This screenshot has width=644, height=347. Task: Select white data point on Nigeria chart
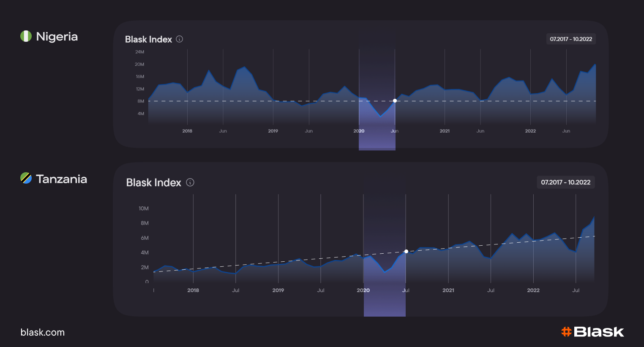pyautogui.click(x=395, y=101)
